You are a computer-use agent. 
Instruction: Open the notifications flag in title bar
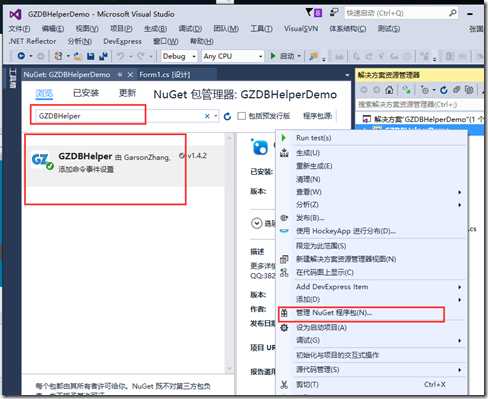point(309,13)
